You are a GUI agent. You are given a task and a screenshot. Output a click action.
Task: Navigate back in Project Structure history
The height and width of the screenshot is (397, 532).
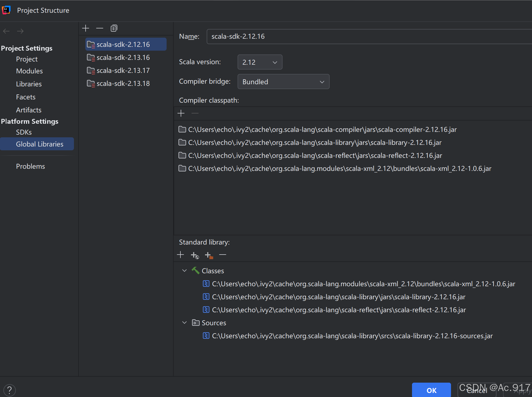pos(6,31)
